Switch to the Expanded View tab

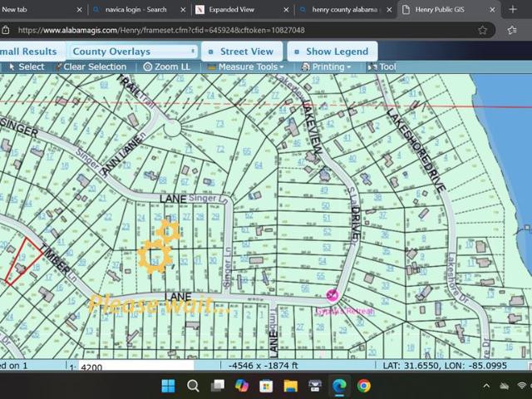(232, 9)
